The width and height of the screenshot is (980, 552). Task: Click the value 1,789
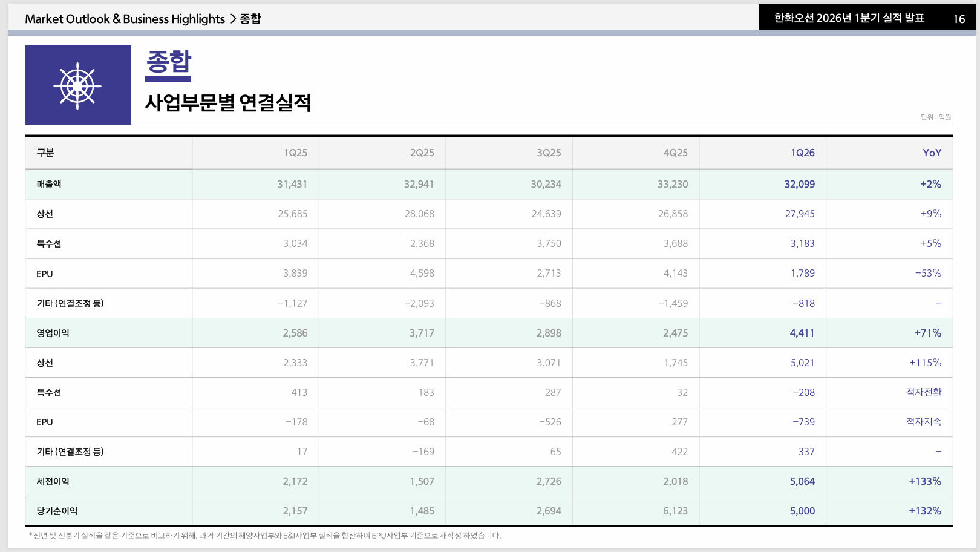point(803,273)
